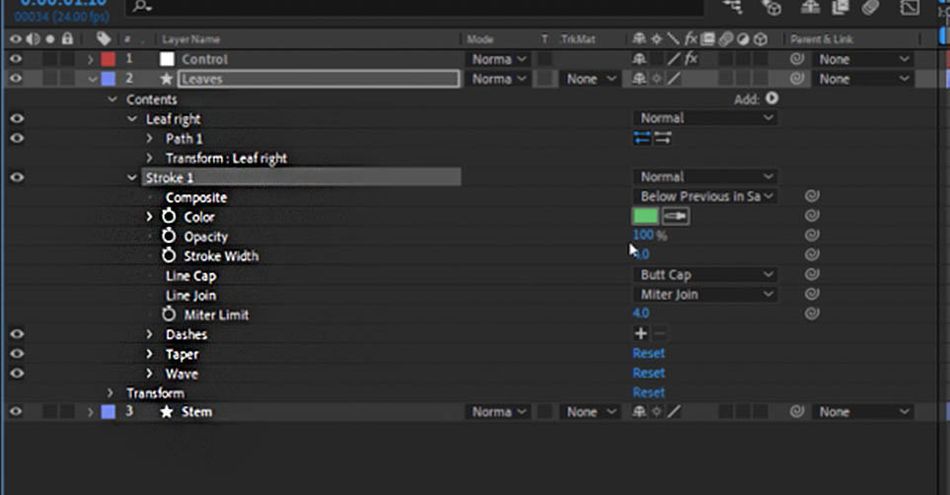This screenshot has height=495, width=950.
Task: Open the Line Cap Butt Cap dropdown
Action: 706,274
